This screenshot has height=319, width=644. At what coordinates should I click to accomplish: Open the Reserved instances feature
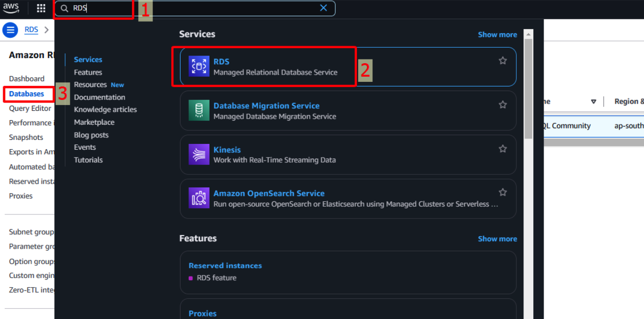point(225,266)
